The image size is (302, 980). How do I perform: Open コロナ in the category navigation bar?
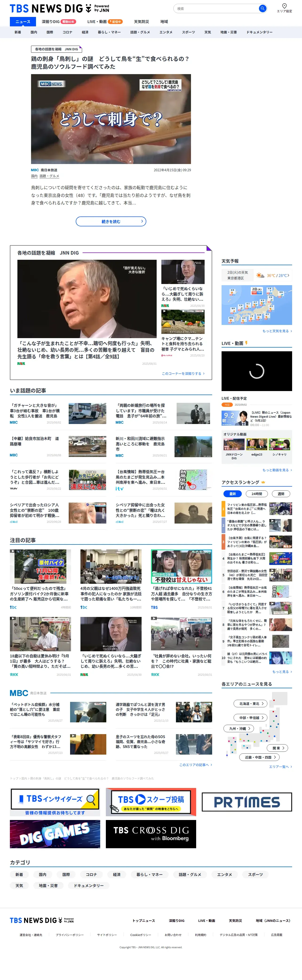67,32
